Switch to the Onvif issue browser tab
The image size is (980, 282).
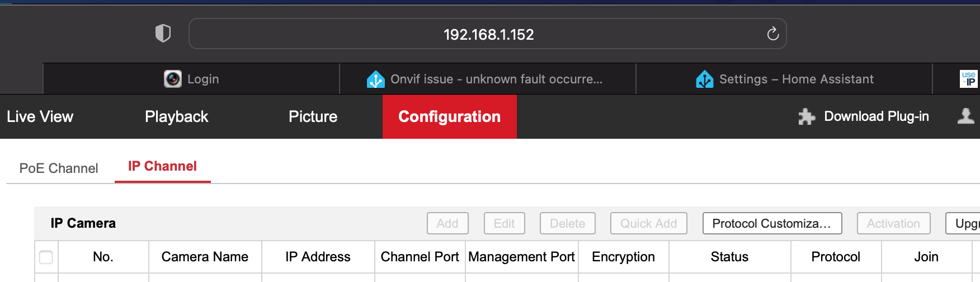coord(488,79)
